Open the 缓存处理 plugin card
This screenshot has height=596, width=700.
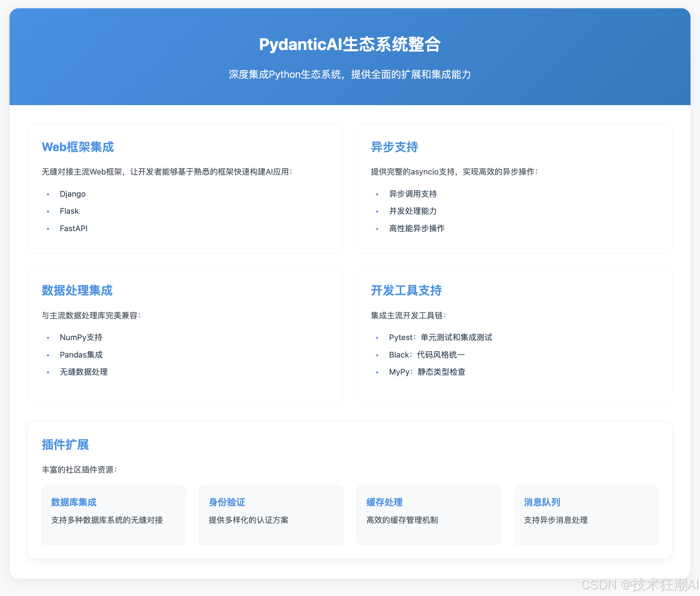(x=428, y=515)
